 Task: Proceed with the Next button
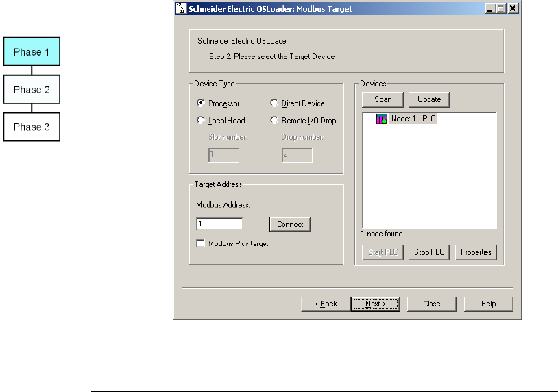coord(376,304)
